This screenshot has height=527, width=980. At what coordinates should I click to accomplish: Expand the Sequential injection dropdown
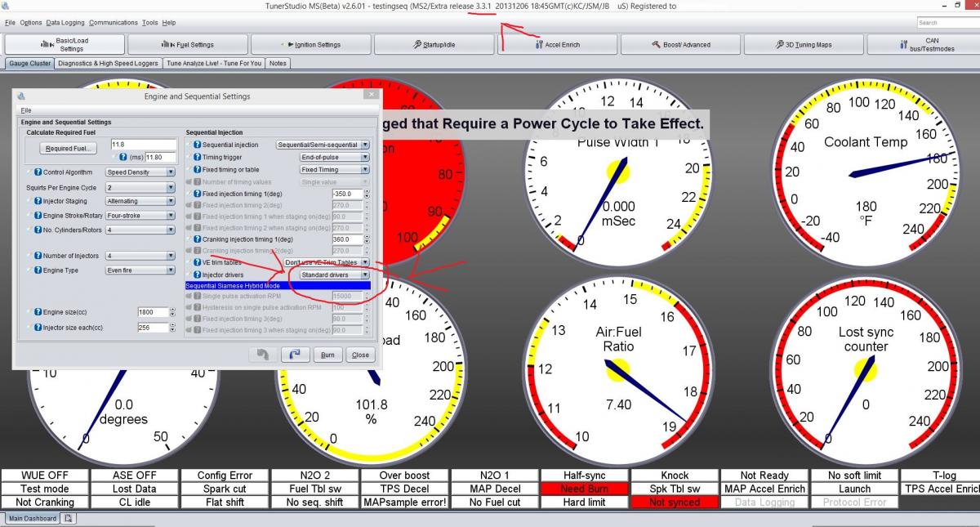364,145
